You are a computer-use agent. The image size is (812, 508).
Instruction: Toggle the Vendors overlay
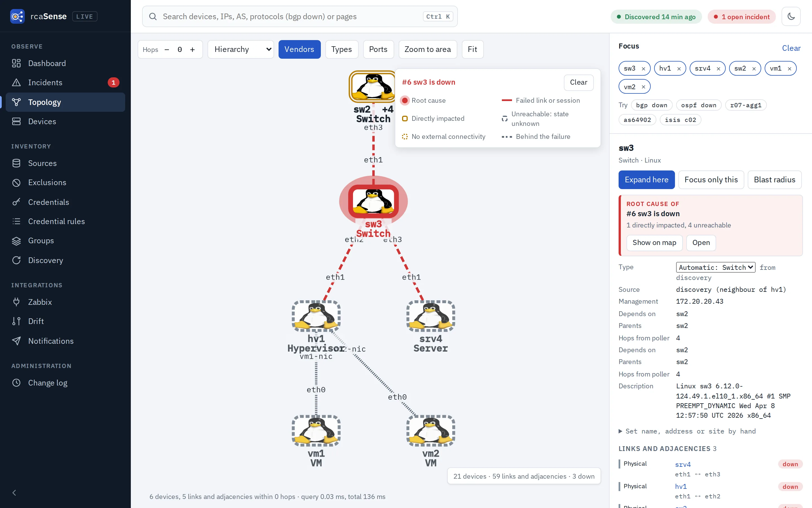(299, 49)
